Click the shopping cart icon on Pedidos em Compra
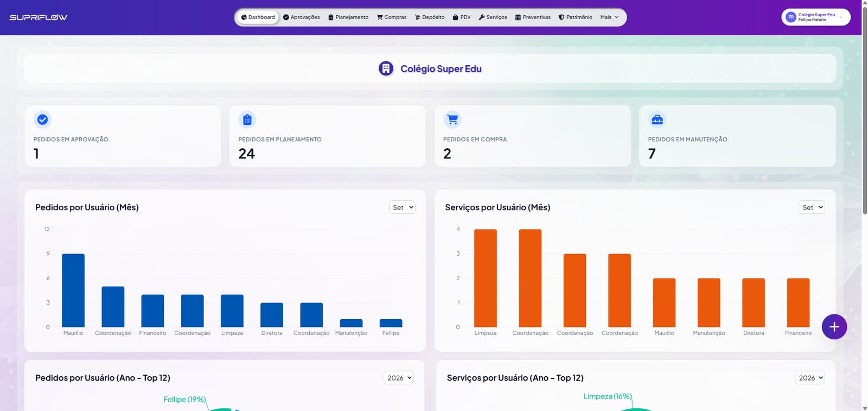Screen dimensions: 868x411 452,119
